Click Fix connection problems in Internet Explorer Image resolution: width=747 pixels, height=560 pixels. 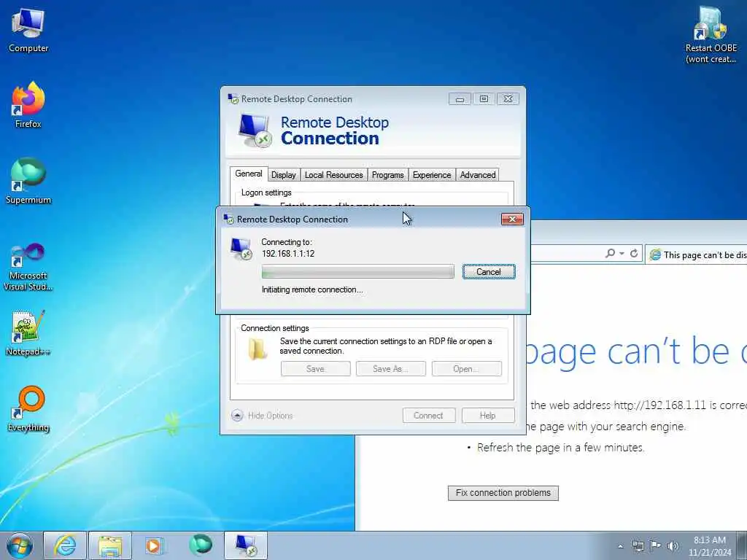point(503,493)
